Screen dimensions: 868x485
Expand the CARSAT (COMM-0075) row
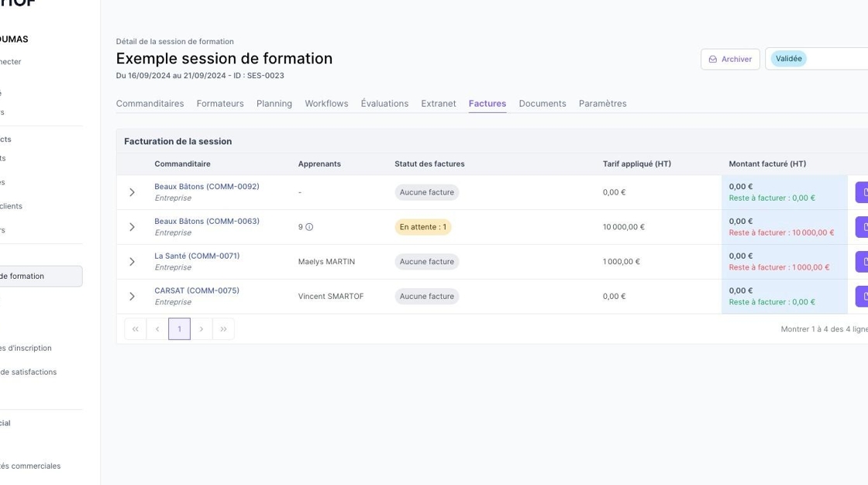[132, 297]
